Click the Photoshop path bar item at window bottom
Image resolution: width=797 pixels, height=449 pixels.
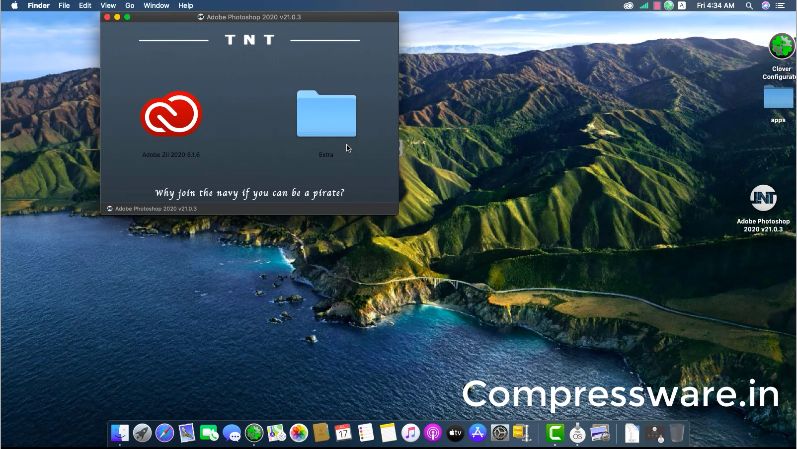pyautogui.click(x=151, y=208)
